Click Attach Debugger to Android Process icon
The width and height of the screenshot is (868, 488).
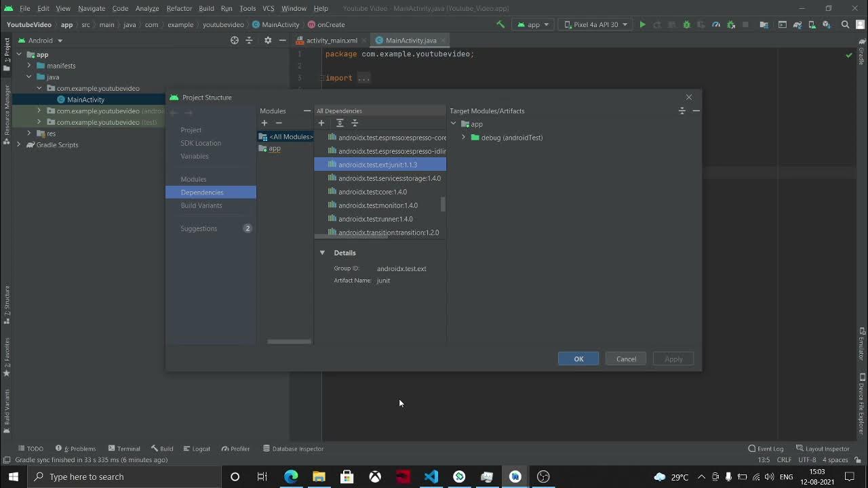731,24
